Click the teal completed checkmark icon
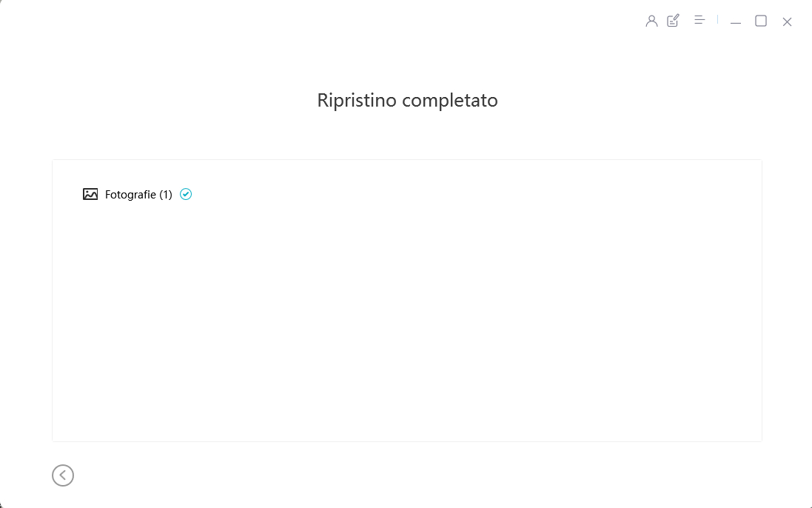This screenshot has height=508, width=812. tap(186, 194)
